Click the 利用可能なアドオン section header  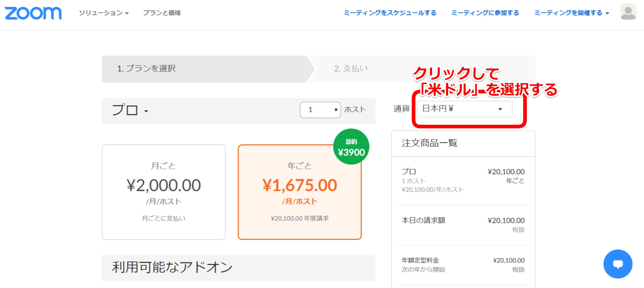172,267
